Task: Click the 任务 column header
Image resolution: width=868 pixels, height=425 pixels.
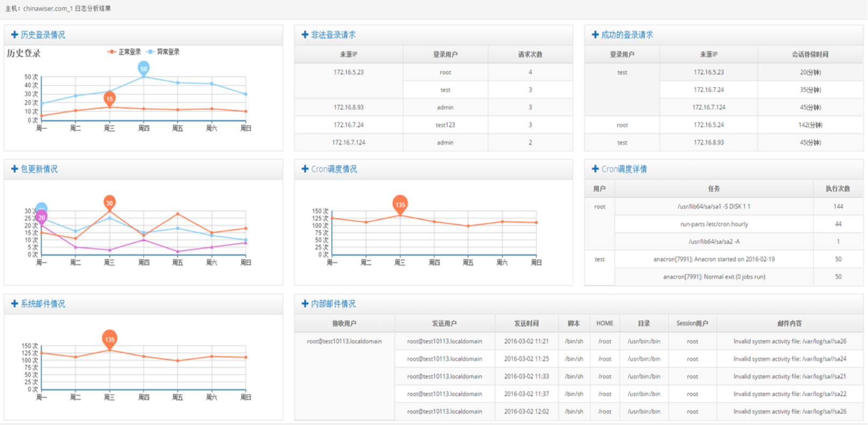Action: pyautogui.click(x=714, y=189)
